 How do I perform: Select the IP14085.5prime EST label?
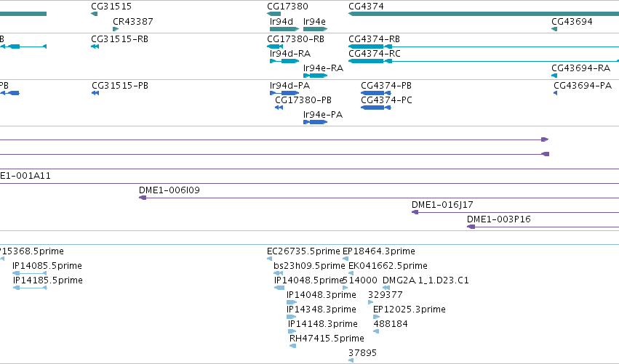(47, 266)
